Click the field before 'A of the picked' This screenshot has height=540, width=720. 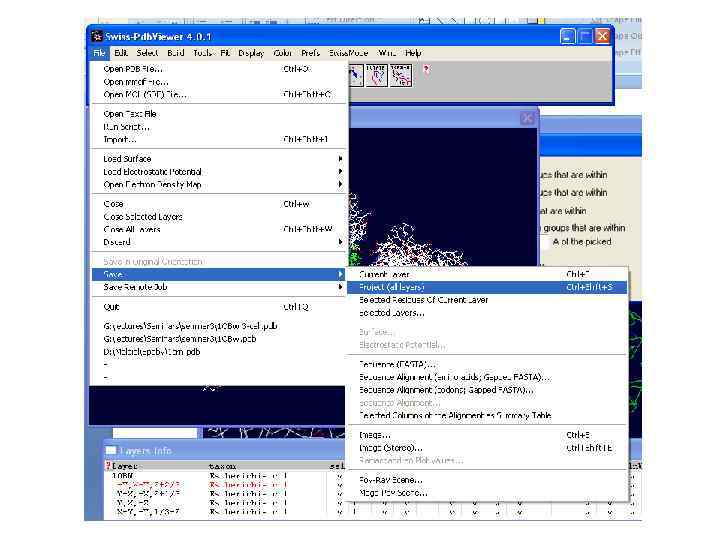coord(544,242)
